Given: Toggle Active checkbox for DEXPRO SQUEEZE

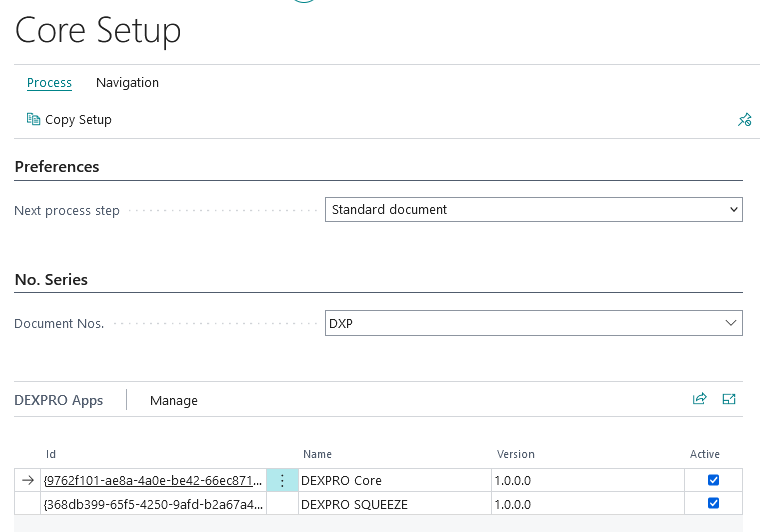Looking at the screenshot, I should [713, 504].
